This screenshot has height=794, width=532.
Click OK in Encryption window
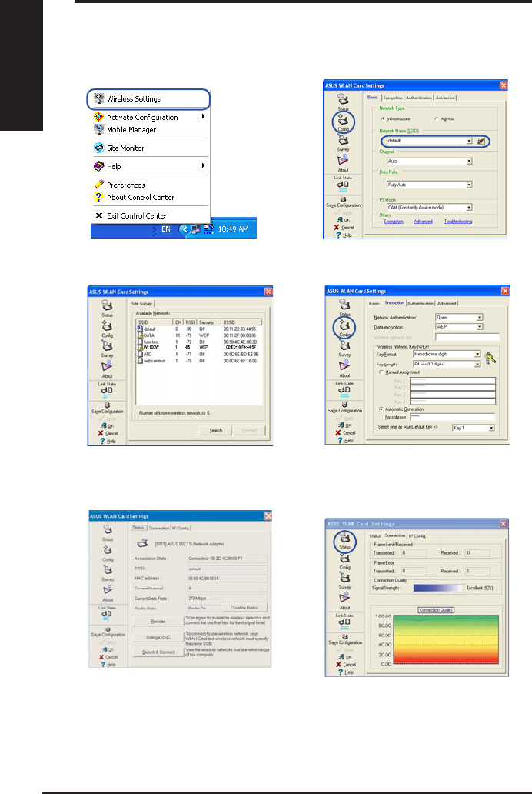tap(344, 425)
